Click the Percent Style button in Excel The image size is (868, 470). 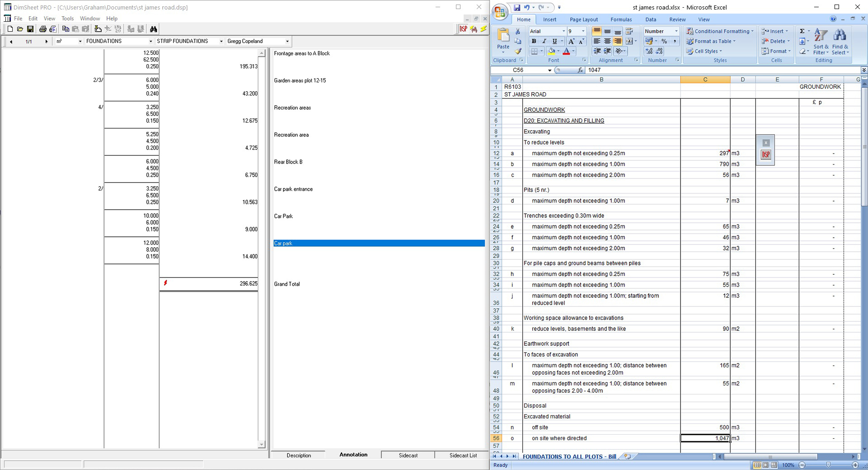tap(664, 41)
